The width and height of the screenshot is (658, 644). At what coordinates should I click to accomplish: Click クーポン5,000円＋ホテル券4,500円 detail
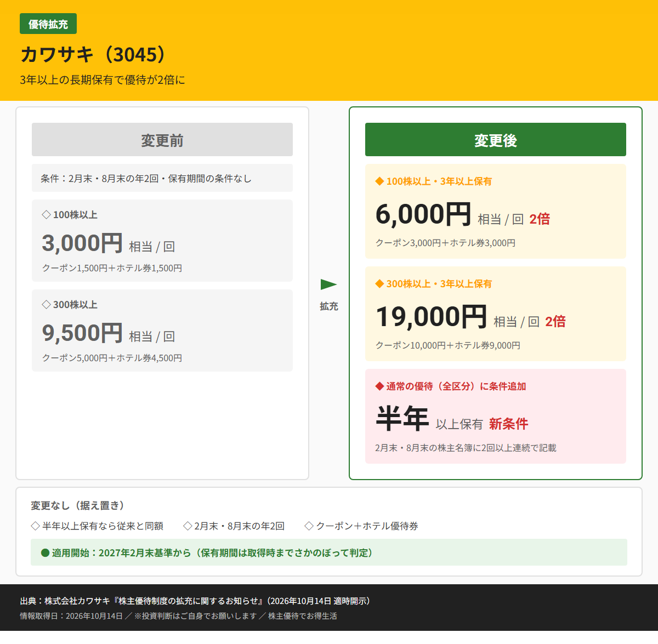[x=112, y=358]
